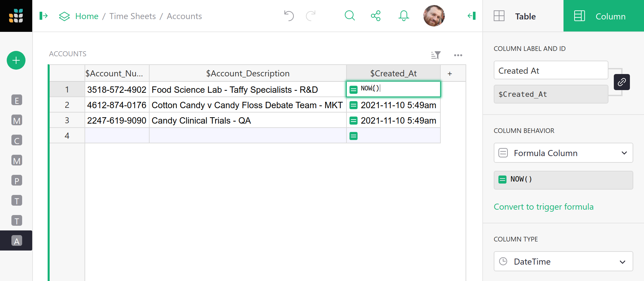Click the user profile avatar
The width and height of the screenshot is (644, 281).
pos(434,16)
